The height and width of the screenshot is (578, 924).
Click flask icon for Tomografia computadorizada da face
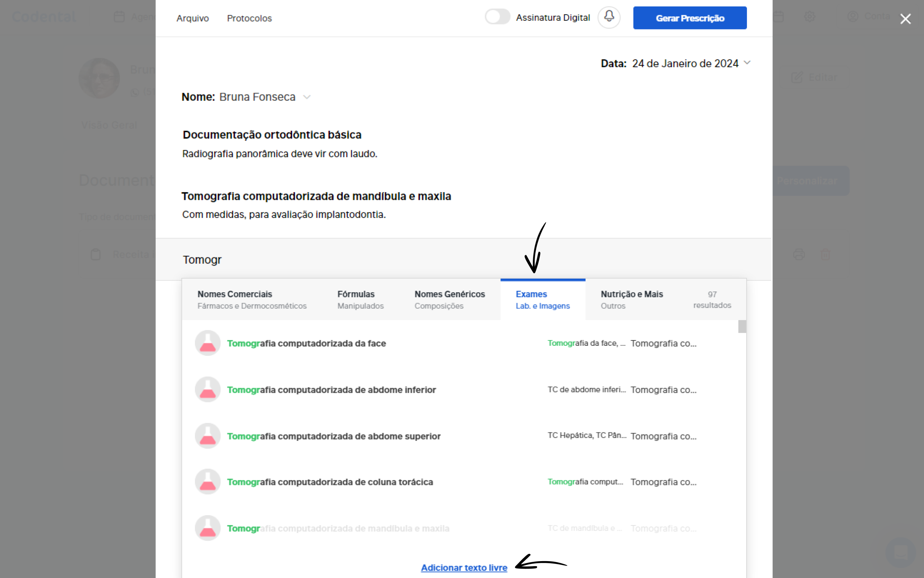pos(207,343)
